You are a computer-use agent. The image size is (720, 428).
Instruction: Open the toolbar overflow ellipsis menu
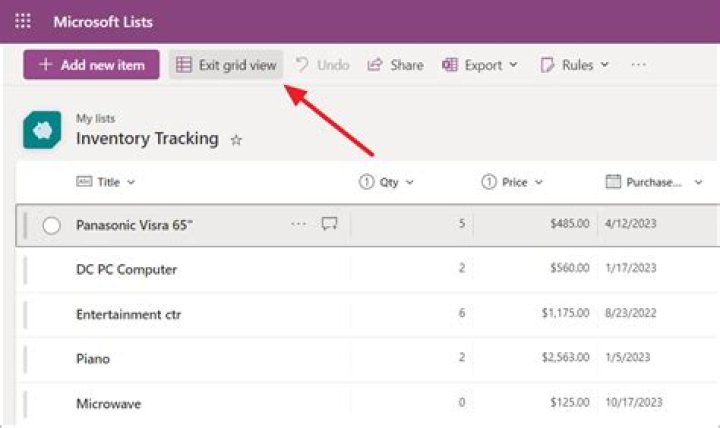click(638, 65)
